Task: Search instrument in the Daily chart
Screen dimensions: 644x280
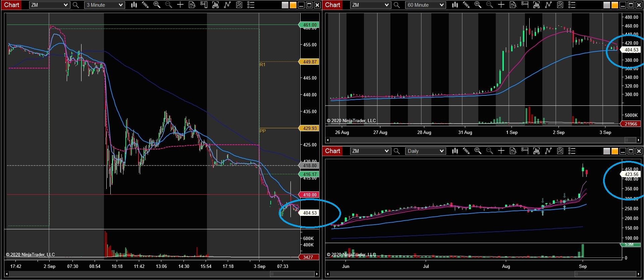Action: tap(397, 151)
